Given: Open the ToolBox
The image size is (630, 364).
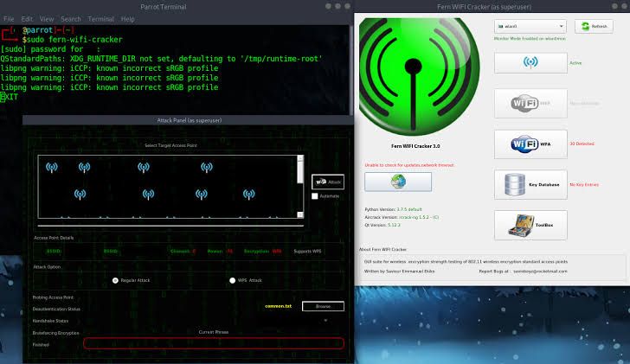Looking at the screenshot, I should 530,225.
